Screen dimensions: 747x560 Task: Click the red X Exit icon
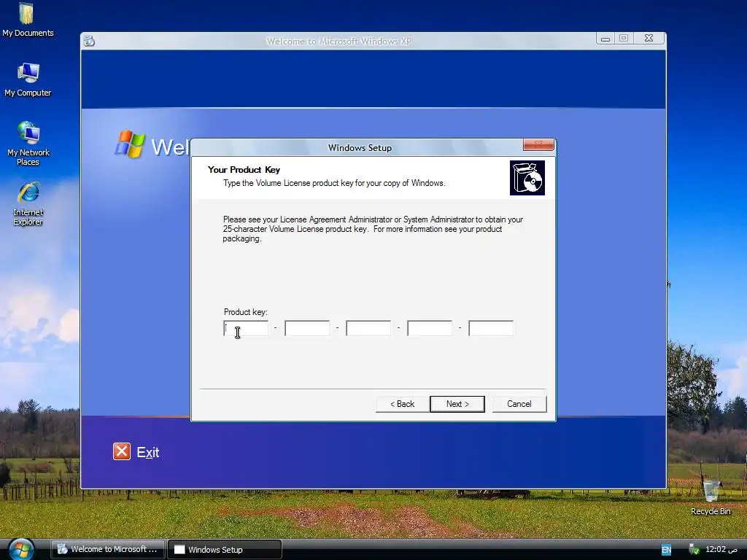(122, 451)
